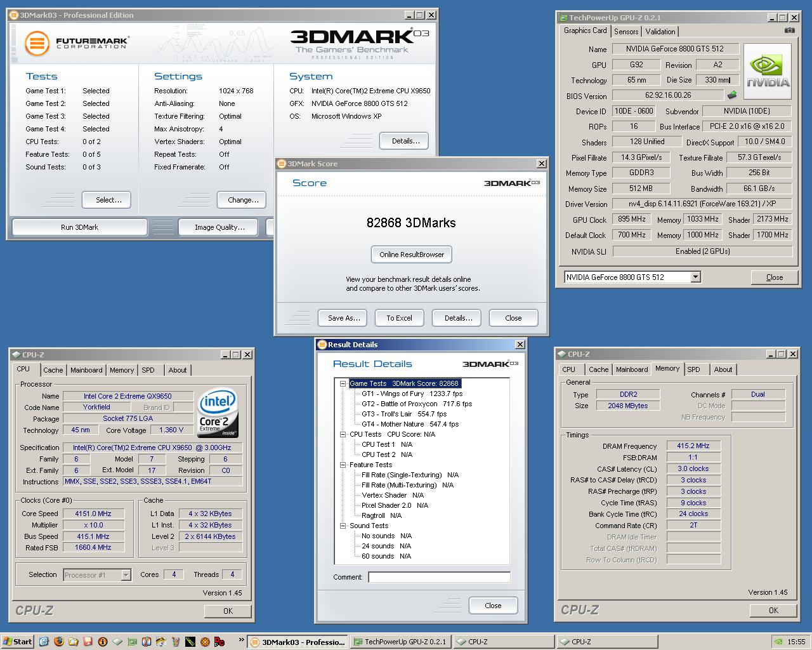Switch to the Sensors tab in GPU-Z
Image resolution: width=812 pixels, height=650 pixels.
[626, 31]
